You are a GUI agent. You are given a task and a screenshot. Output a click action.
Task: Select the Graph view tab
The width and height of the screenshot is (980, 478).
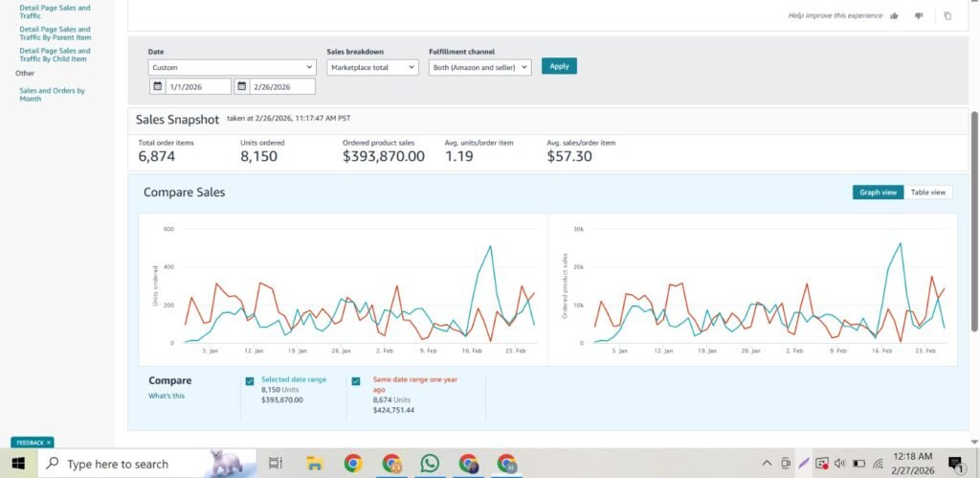click(x=878, y=193)
